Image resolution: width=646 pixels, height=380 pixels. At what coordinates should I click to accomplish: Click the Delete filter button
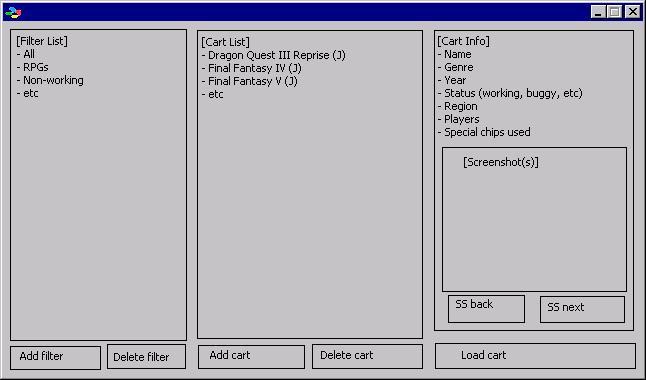(146, 357)
